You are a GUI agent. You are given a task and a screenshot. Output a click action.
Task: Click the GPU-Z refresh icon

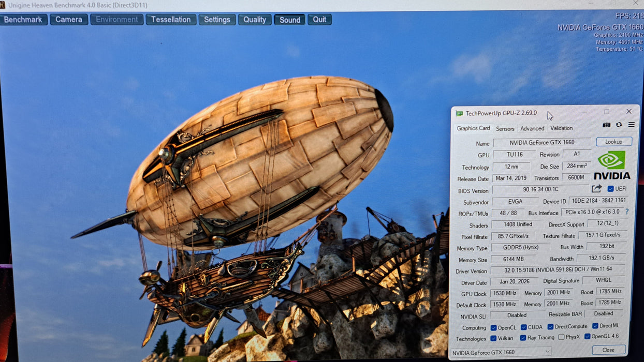click(x=619, y=125)
